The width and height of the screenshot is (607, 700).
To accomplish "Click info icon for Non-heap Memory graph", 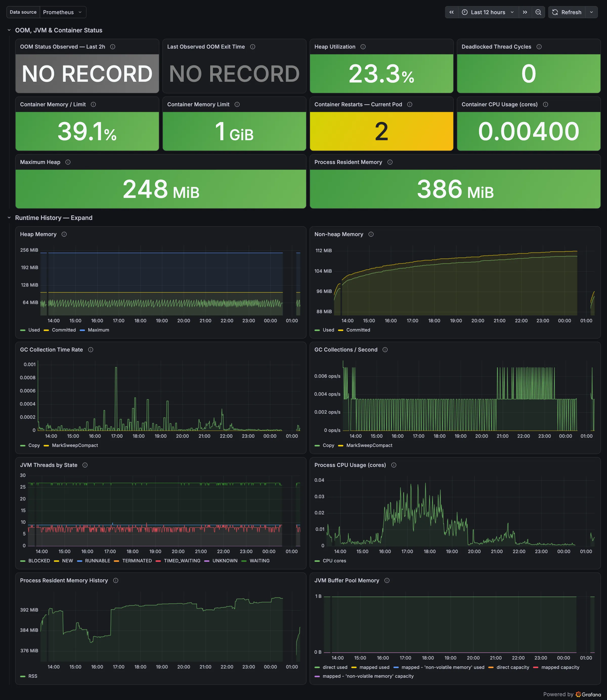I will (x=371, y=234).
